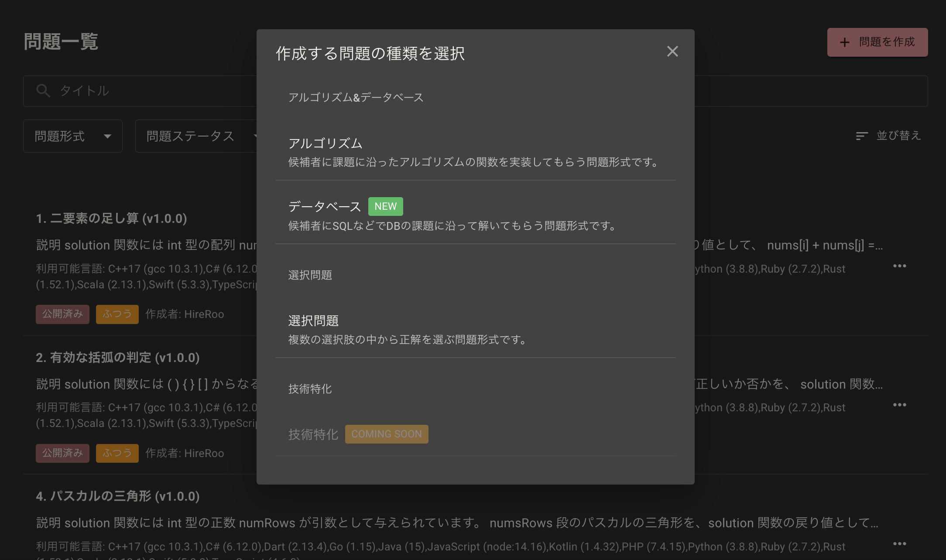
Task: Open problem 二要素の足し算 (v1.0.0)
Action: (x=111, y=219)
